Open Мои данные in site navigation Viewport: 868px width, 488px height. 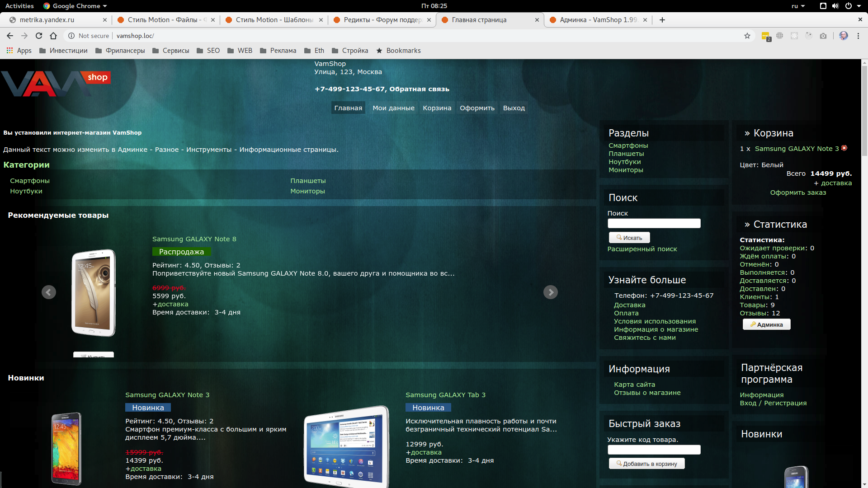(393, 108)
